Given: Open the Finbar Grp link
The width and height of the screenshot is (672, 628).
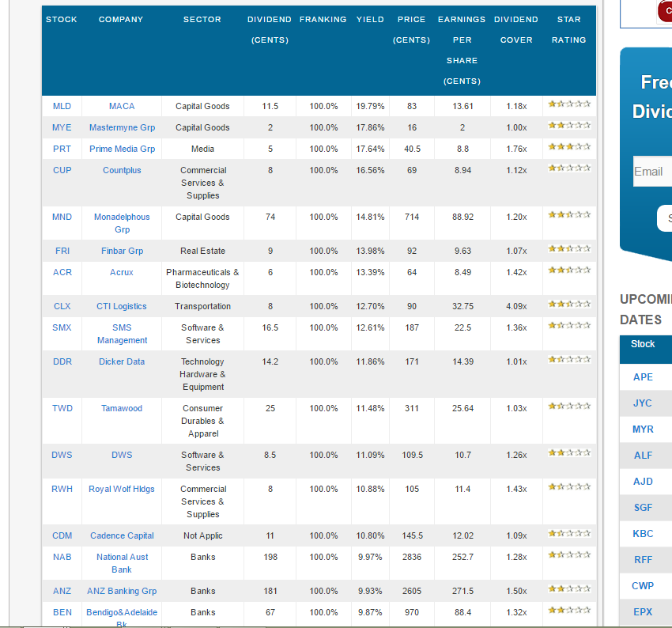Looking at the screenshot, I should click(122, 251).
